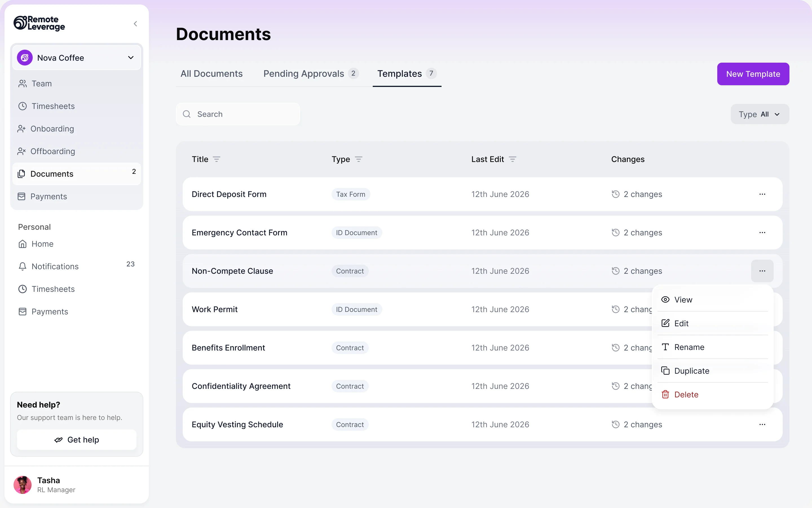Open Offboarding in the sidebar
Viewport: 812px width, 508px height.
[x=76, y=151]
